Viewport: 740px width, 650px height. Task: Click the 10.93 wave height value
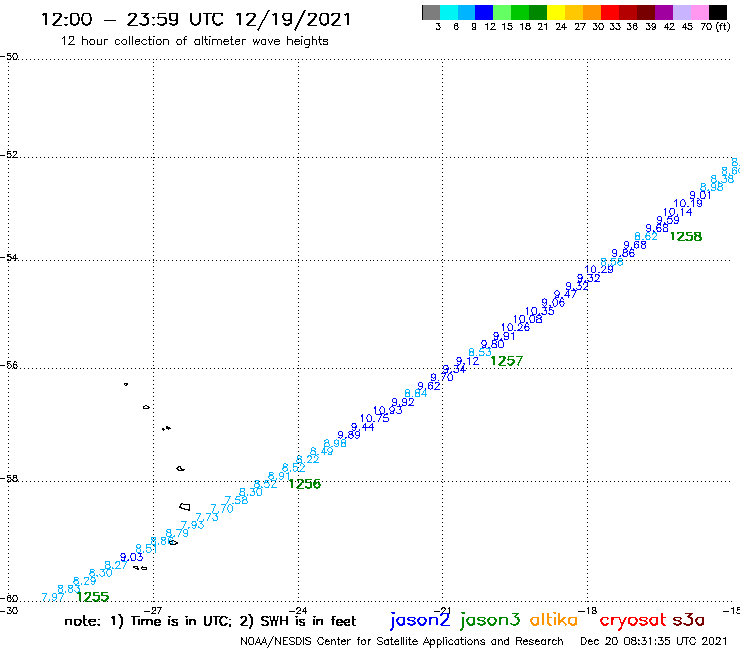point(388,410)
